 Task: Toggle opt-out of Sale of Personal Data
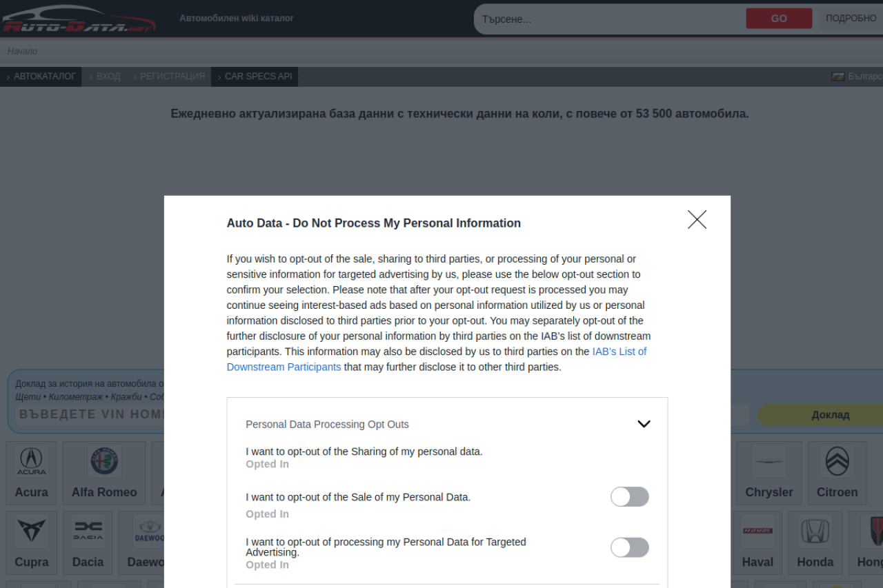point(629,497)
